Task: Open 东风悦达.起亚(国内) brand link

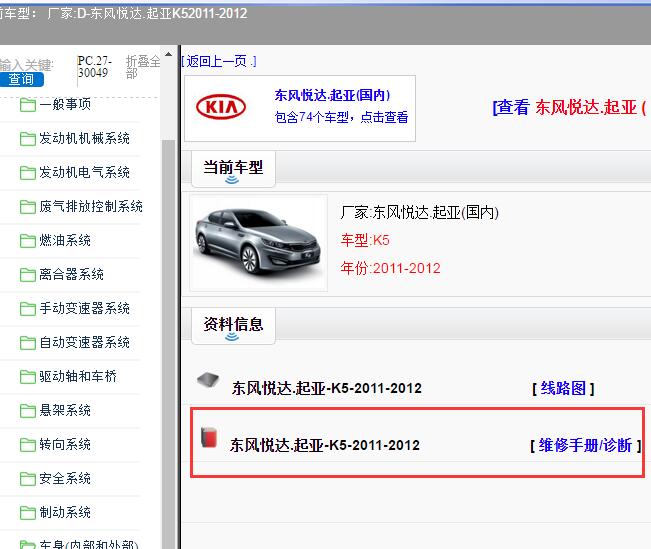Action: 332,96
